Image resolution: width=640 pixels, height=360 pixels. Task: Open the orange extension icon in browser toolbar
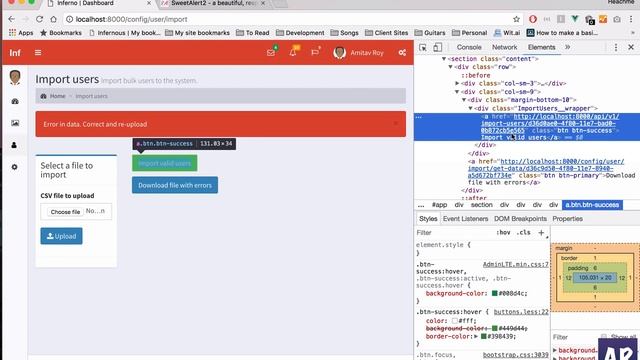point(603,19)
